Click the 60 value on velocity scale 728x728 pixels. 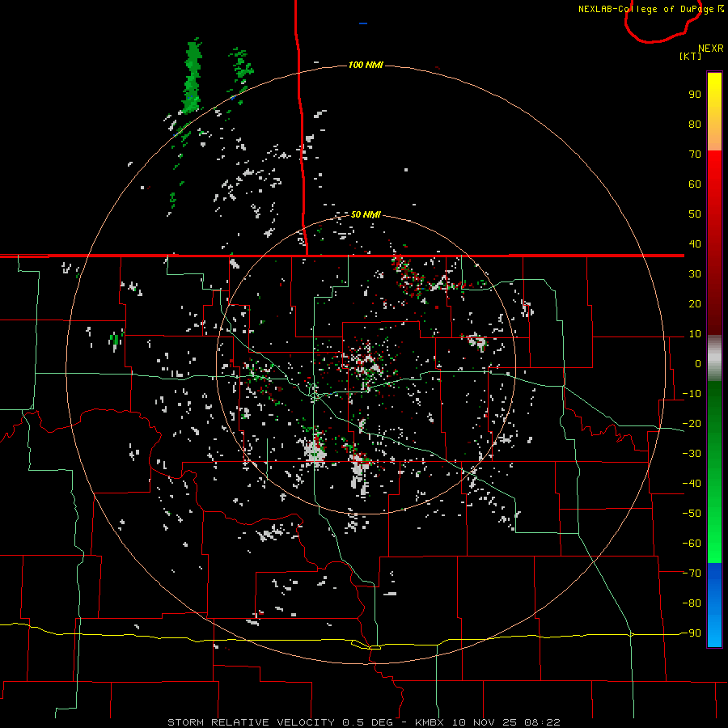[x=695, y=184]
